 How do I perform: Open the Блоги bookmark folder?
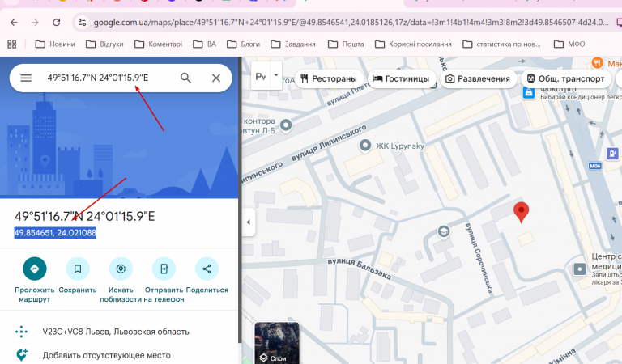click(x=243, y=44)
